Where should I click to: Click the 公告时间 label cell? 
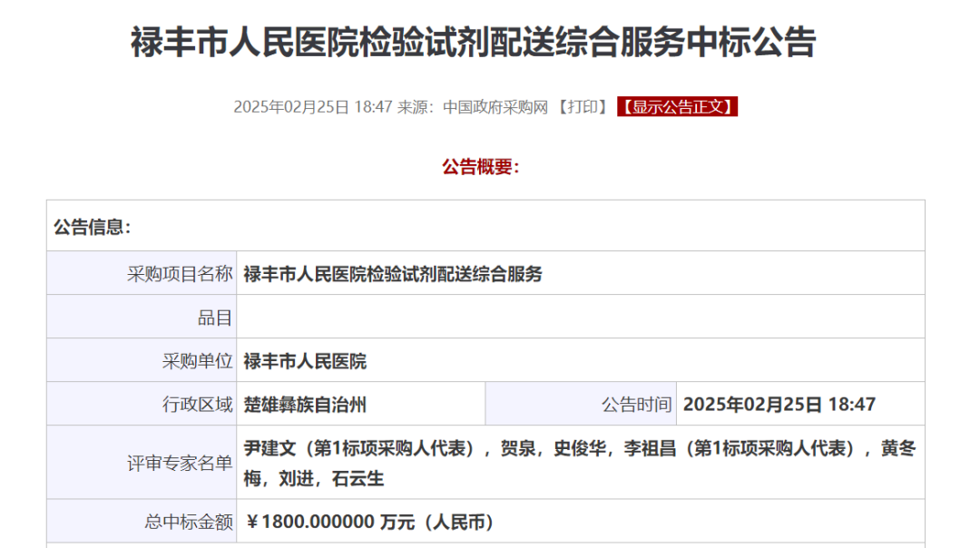click(x=581, y=404)
